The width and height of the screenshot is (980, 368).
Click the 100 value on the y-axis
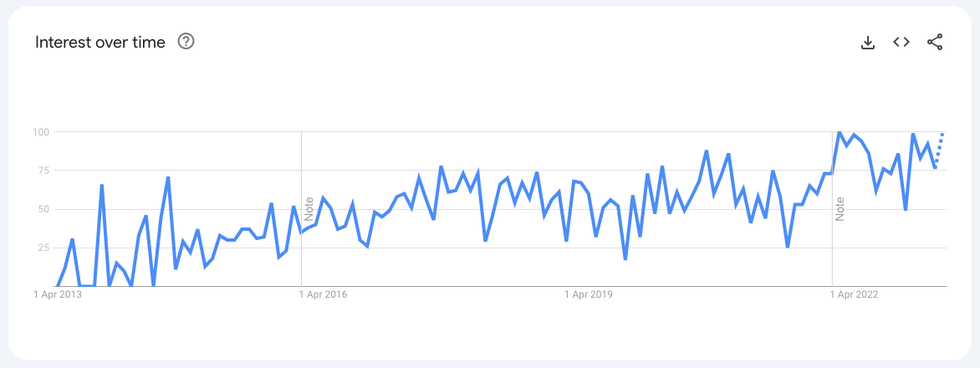(42, 132)
